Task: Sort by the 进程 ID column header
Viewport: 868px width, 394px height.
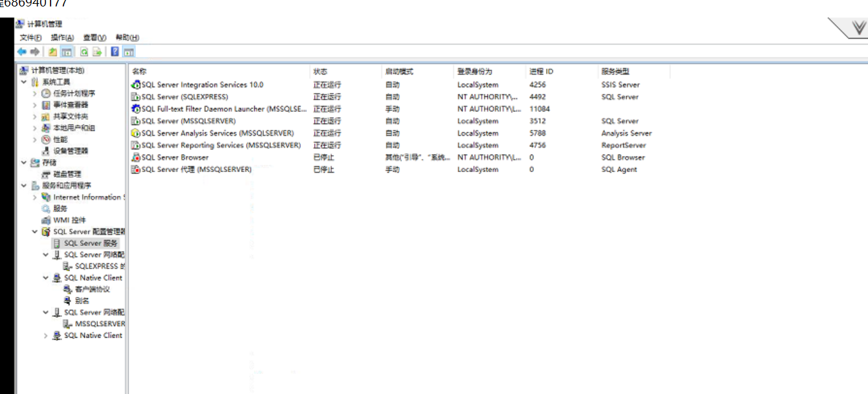Action: (562, 71)
